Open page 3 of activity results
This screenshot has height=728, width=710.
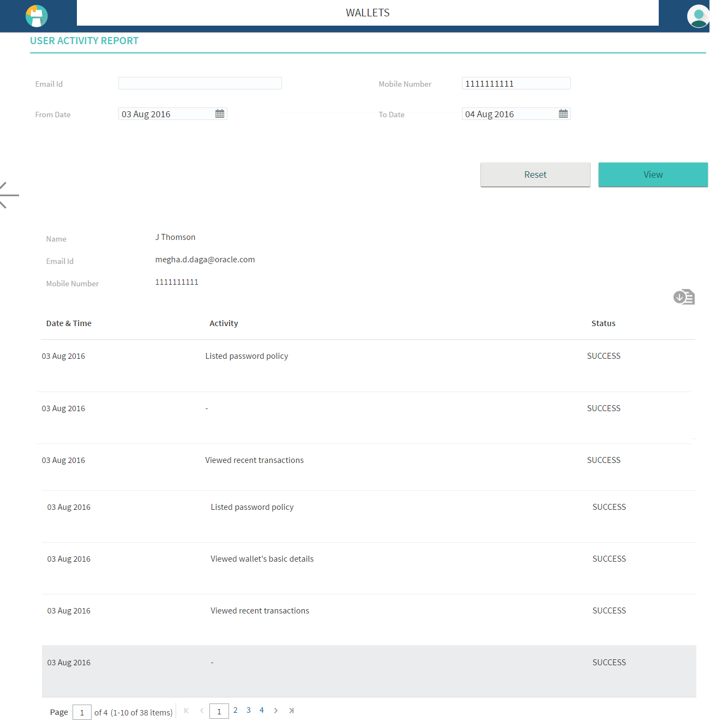tap(248, 710)
